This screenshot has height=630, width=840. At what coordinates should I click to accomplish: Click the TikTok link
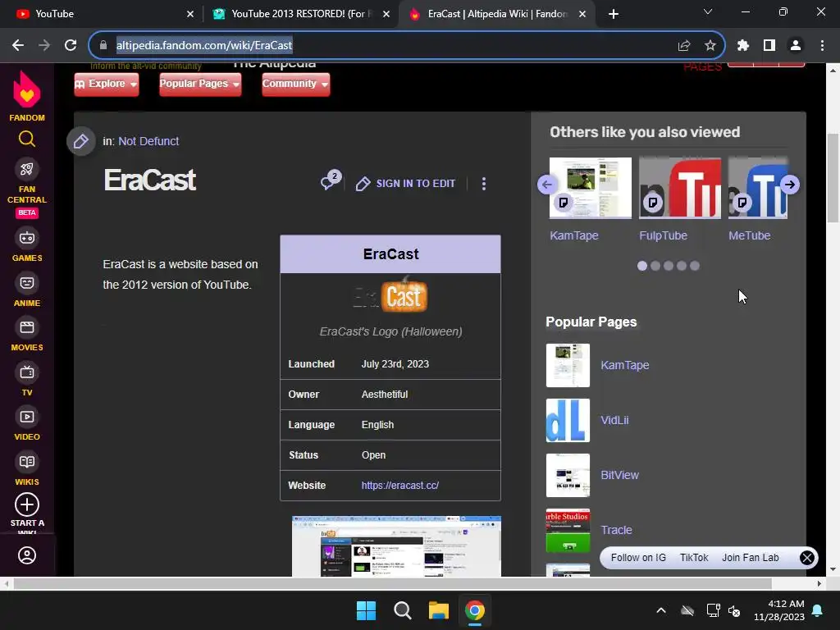tap(694, 558)
